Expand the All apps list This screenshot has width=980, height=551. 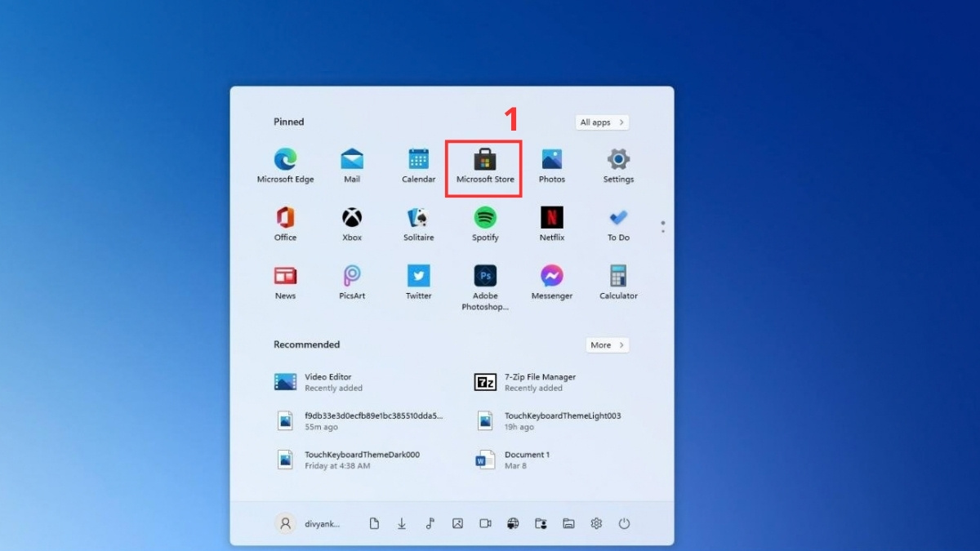click(602, 122)
